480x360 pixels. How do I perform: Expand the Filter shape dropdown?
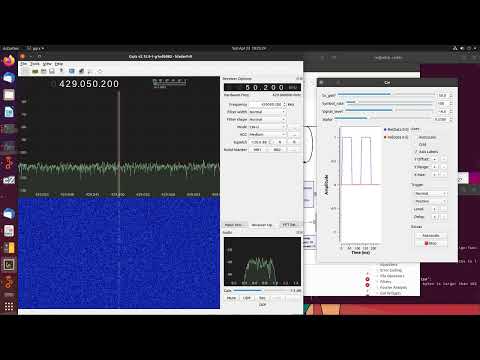click(x=267, y=119)
